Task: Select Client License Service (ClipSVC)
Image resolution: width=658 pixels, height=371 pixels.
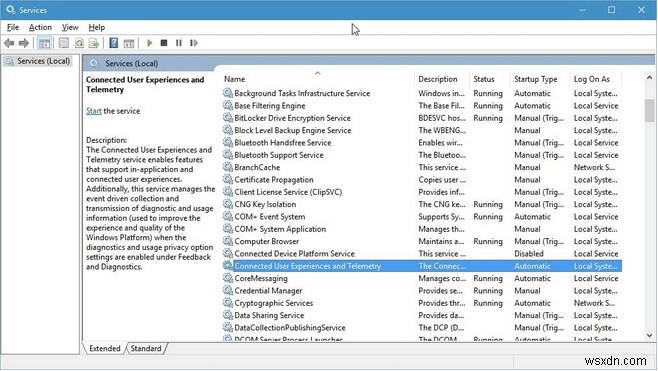Action: pyautogui.click(x=422, y=192)
